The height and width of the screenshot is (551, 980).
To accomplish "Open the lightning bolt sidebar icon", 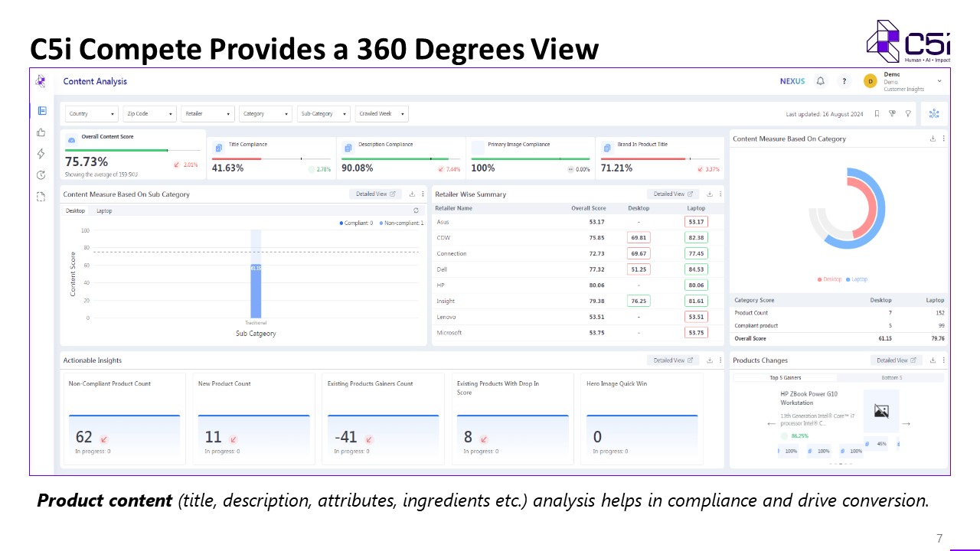I will (x=41, y=154).
